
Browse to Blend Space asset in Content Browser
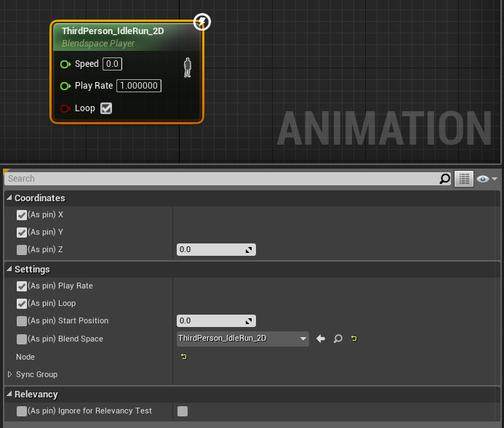338,339
